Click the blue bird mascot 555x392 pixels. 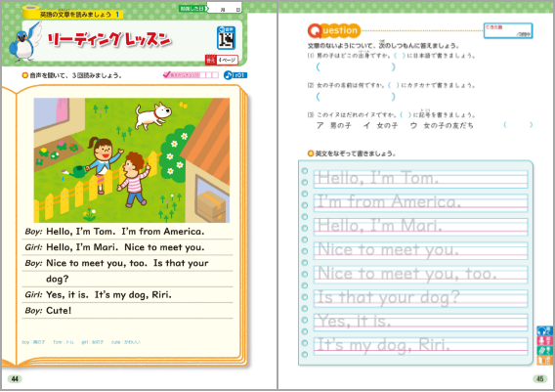(x=24, y=42)
